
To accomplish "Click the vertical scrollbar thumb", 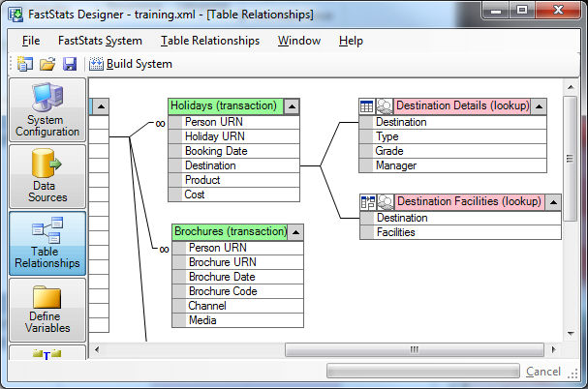I will click(x=571, y=159).
